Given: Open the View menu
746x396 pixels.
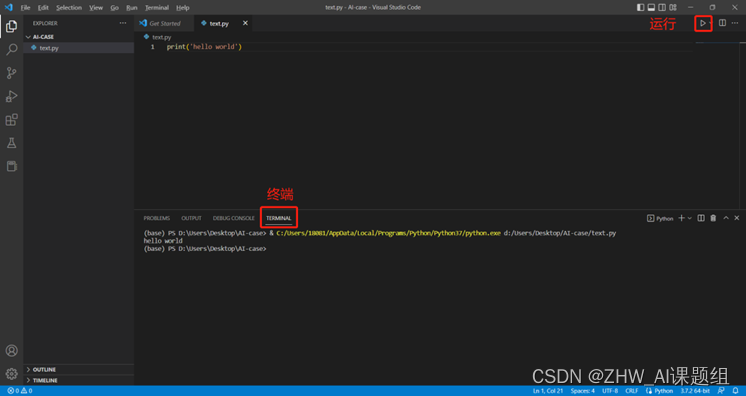Looking at the screenshot, I should point(96,7).
